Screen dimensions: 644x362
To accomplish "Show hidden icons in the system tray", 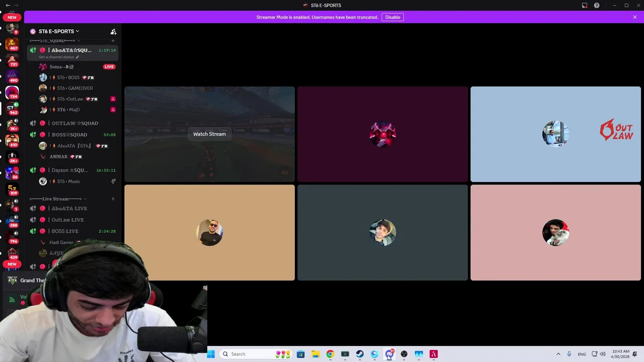I will click(558, 354).
